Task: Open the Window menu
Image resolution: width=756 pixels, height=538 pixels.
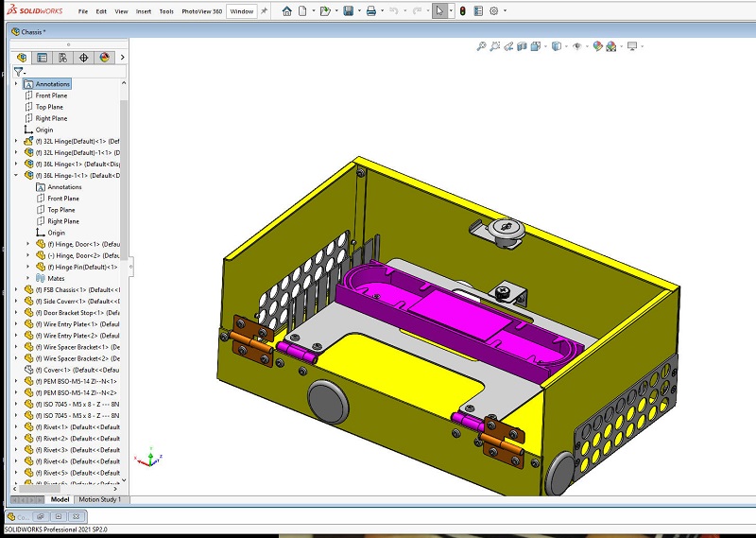Action: point(242,11)
